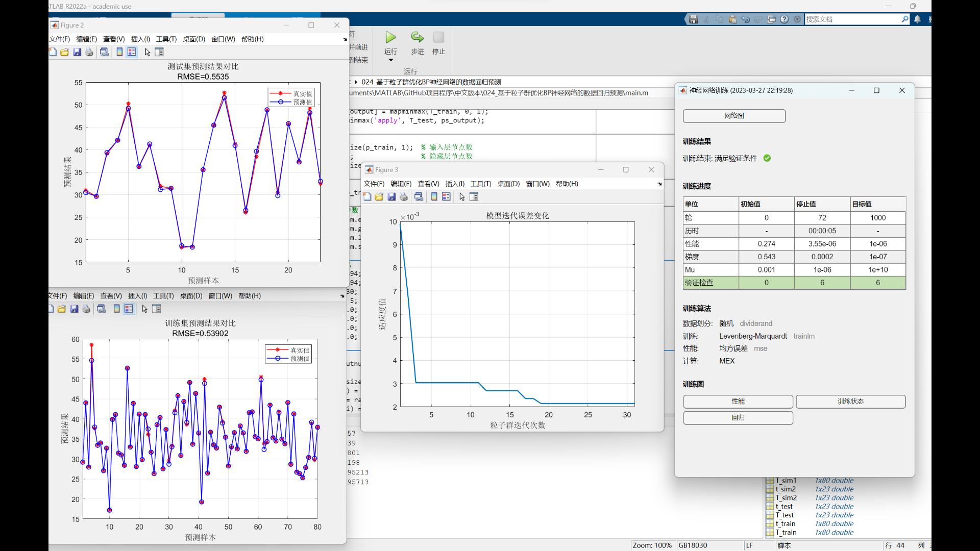980x551 pixels.
Task: Click the notification bell icon
Action: pyautogui.click(x=917, y=19)
